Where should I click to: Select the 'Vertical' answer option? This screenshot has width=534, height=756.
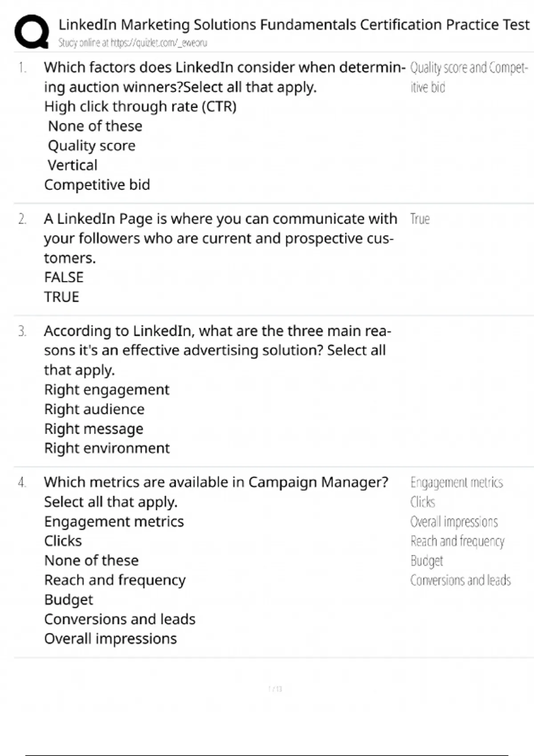72,165
